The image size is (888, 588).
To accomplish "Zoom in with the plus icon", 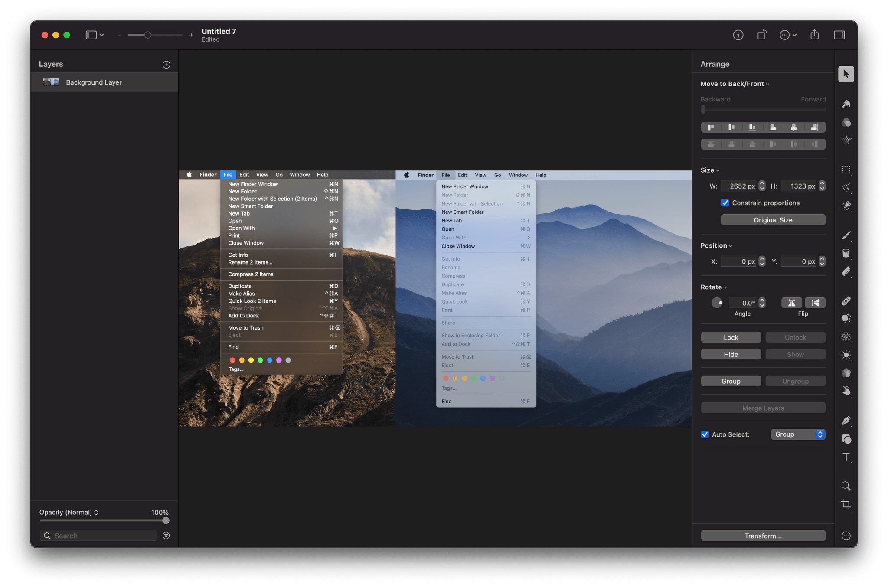I will pyautogui.click(x=191, y=35).
